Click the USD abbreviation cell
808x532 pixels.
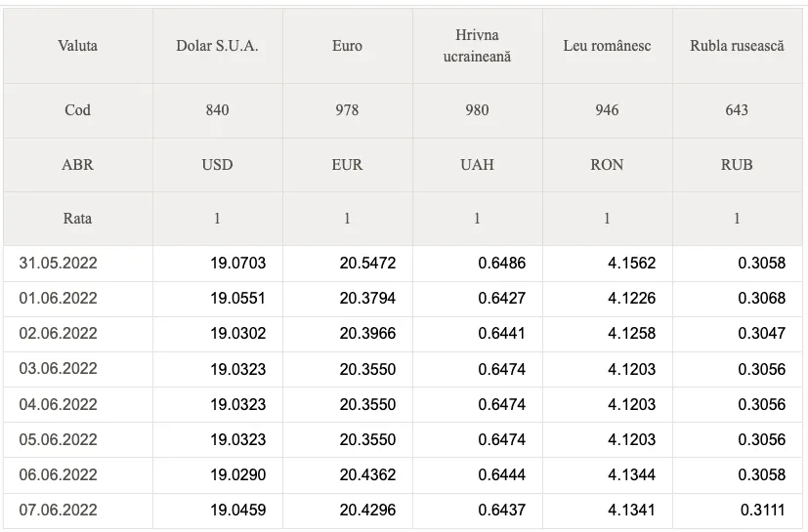tap(217, 165)
